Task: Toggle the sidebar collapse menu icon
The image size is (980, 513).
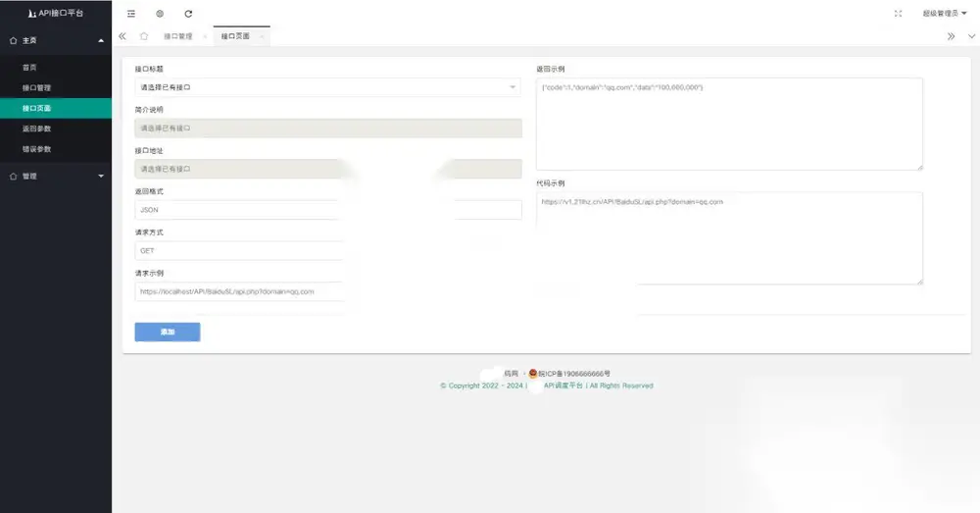Action: (131, 14)
